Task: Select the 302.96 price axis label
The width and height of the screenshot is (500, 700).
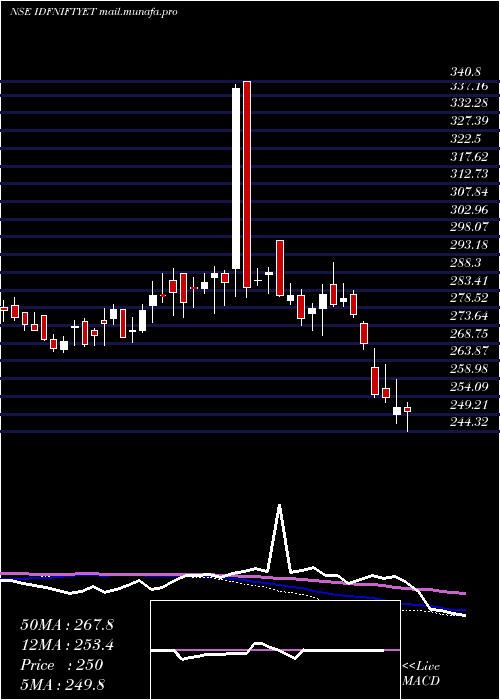Action: click(x=468, y=209)
